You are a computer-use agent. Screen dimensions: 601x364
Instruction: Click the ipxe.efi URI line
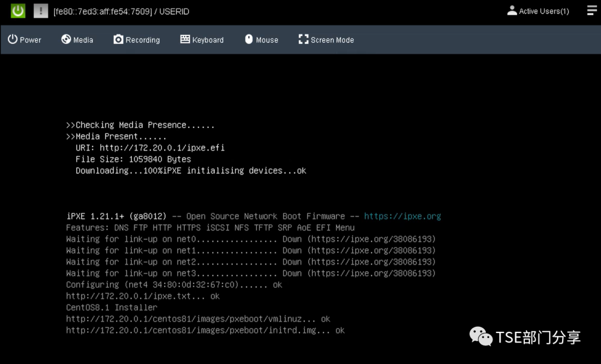click(x=150, y=148)
